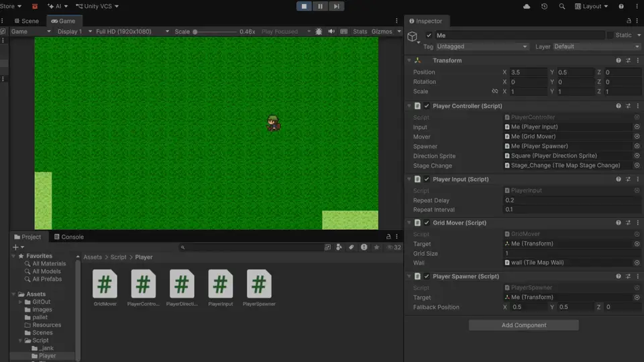
Task: Open the undo history icon
Action: 544,6
